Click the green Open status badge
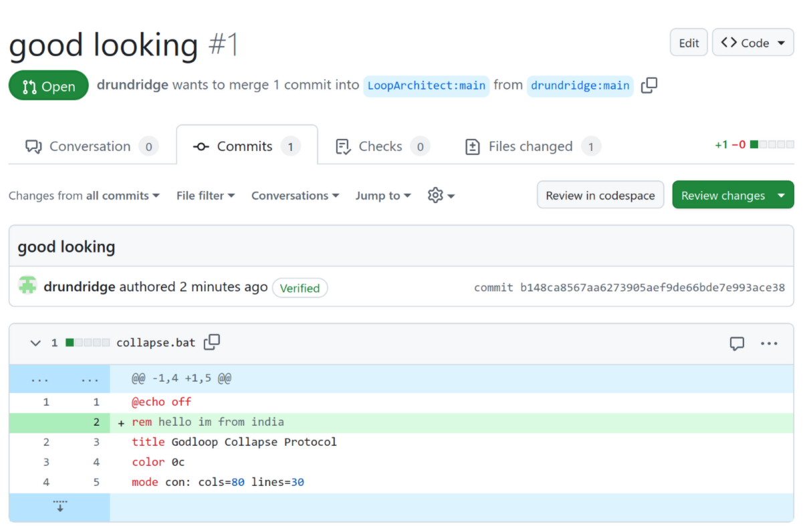Image resolution: width=809 pixels, height=532 pixels. point(49,86)
